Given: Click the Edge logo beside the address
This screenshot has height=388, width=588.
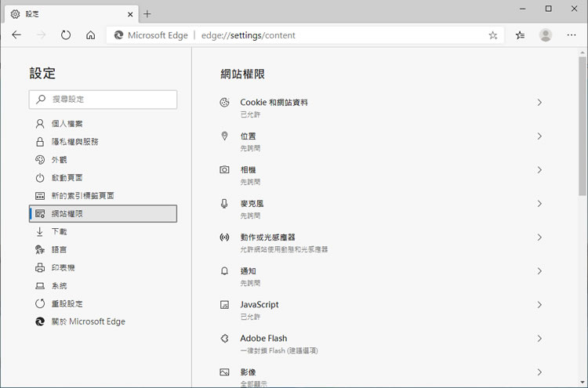Looking at the screenshot, I should click(118, 35).
